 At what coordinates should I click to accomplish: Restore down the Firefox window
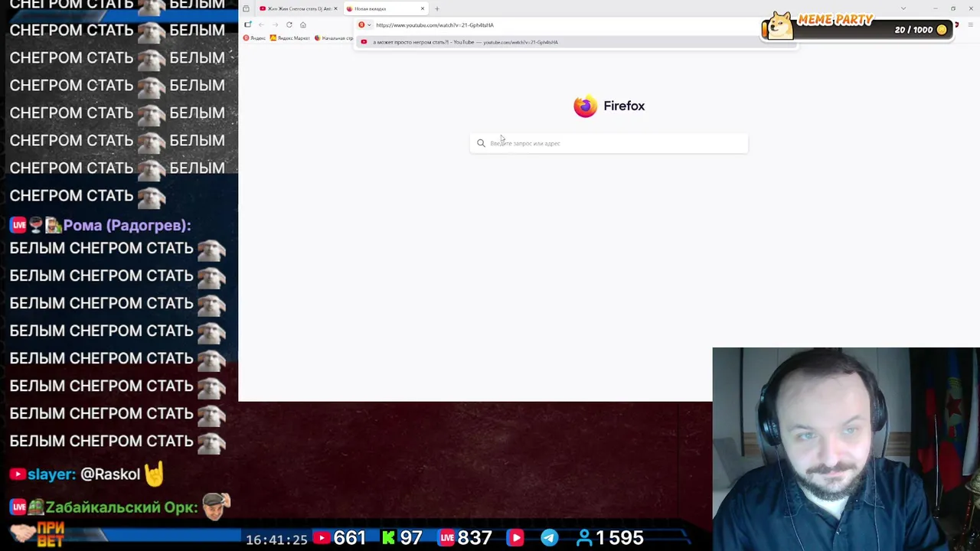point(952,8)
